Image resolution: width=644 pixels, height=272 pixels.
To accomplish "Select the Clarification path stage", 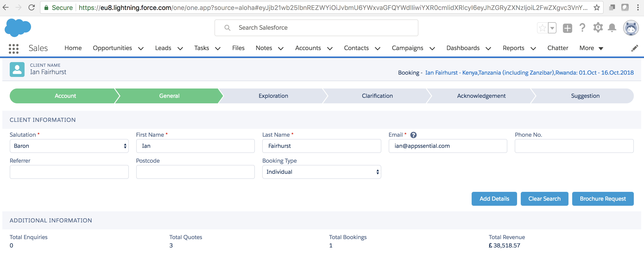I will [x=377, y=96].
